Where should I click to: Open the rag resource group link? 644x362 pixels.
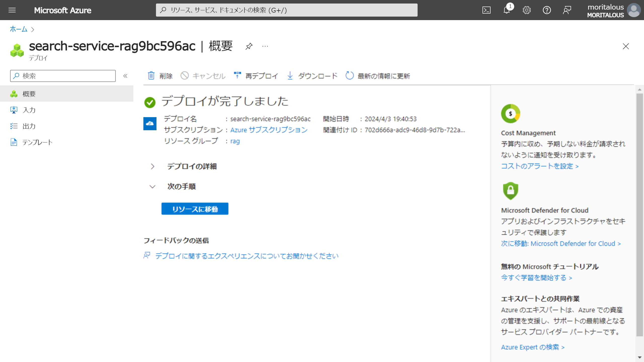[x=235, y=141]
